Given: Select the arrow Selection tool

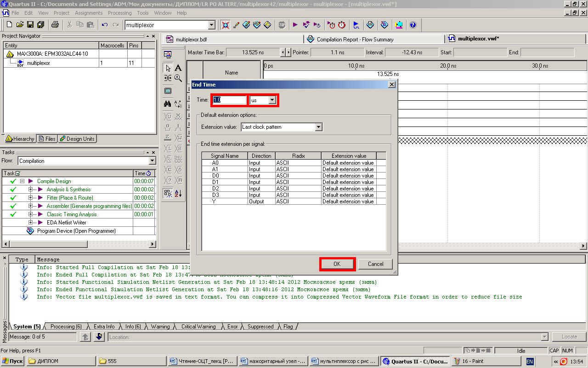Looking at the screenshot, I should tap(168, 68).
